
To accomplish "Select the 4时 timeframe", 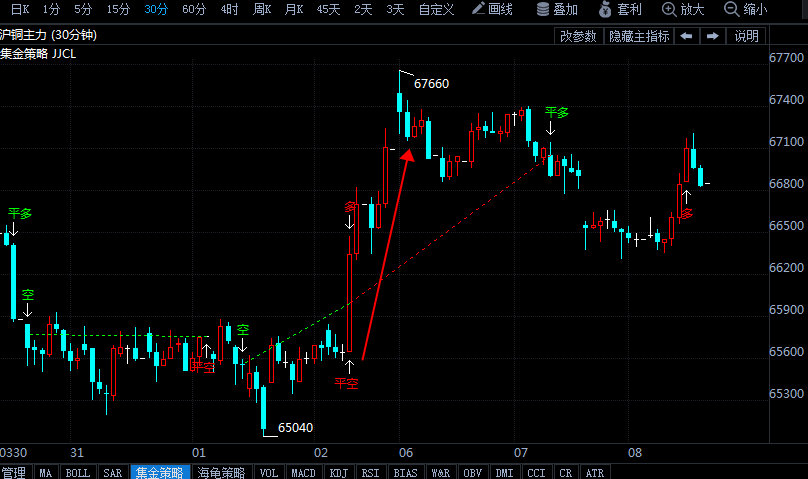I will (229, 9).
